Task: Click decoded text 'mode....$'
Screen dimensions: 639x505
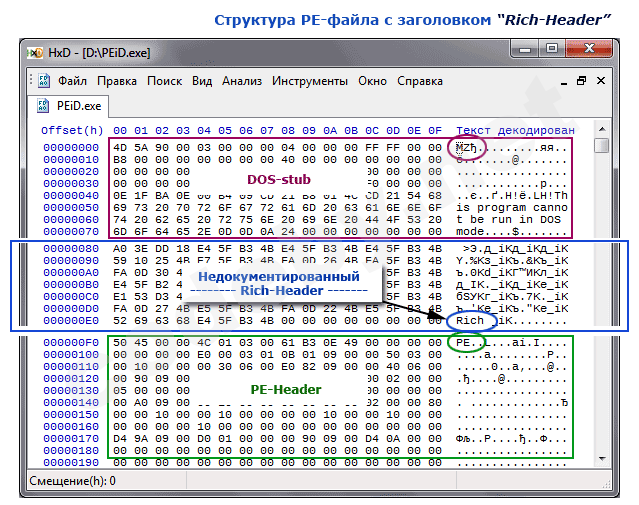Action: [487, 232]
